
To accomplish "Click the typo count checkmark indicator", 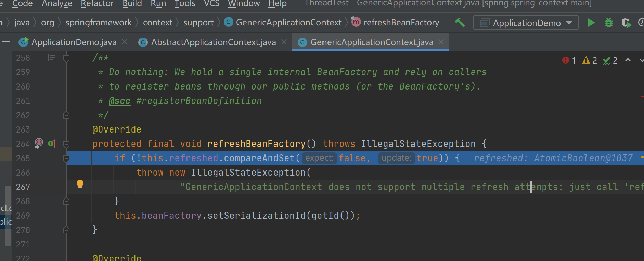I will 610,60.
